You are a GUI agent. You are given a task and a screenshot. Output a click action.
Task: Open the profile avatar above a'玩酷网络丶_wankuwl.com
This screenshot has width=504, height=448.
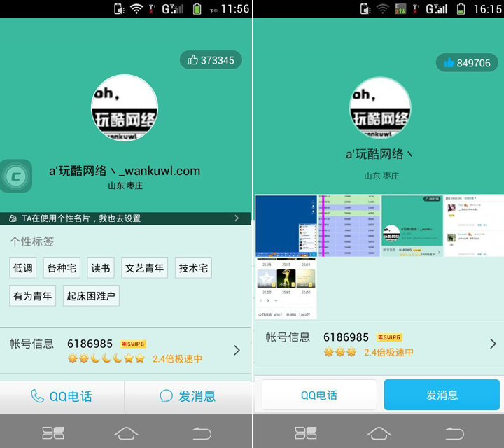[125, 108]
